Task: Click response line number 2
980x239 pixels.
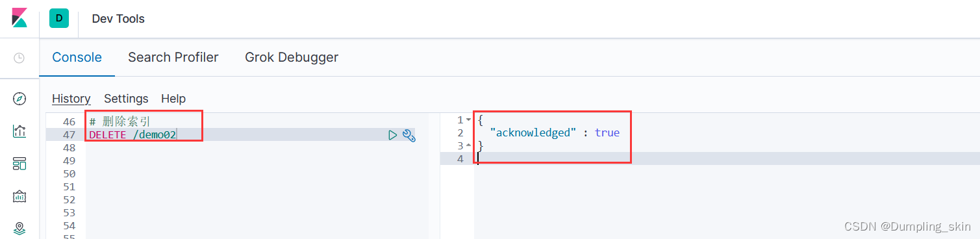Action: pyautogui.click(x=460, y=132)
